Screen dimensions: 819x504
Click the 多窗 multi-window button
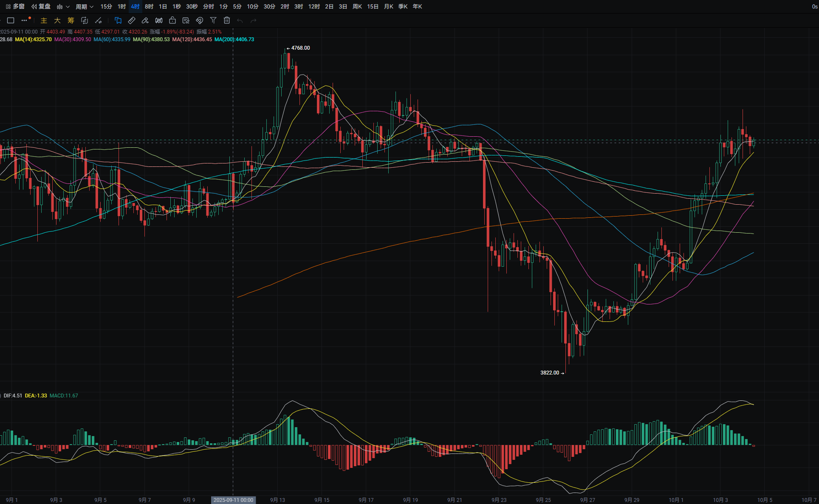[15, 6]
